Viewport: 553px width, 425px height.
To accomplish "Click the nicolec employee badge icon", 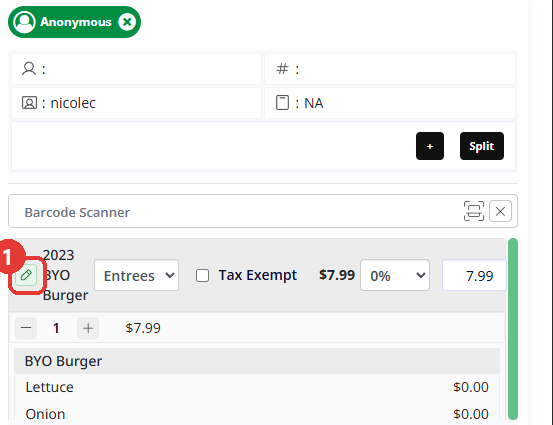I will [x=29, y=103].
